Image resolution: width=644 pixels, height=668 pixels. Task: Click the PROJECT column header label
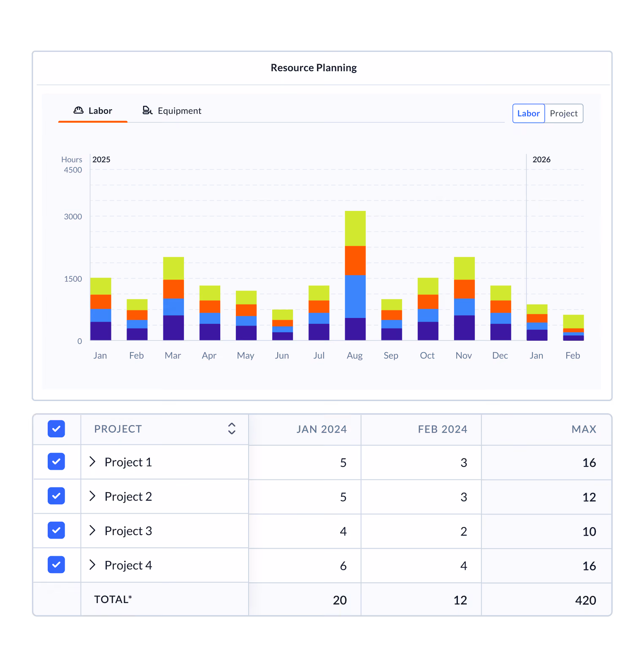coord(118,429)
